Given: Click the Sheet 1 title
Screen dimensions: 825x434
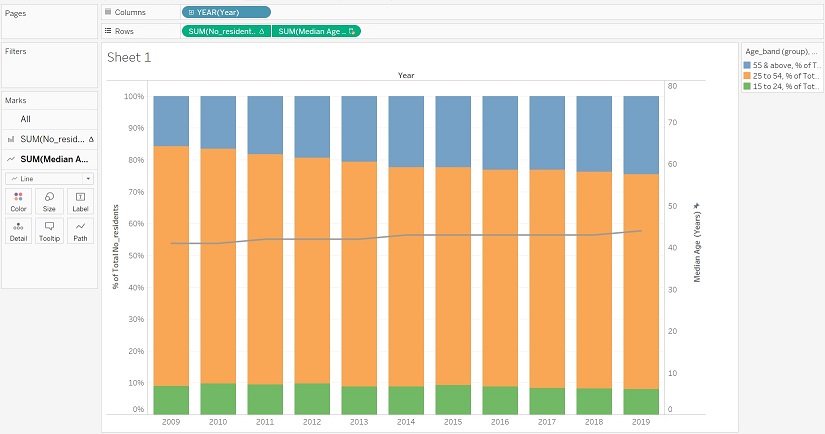Looking at the screenshot, I should 129,58.
